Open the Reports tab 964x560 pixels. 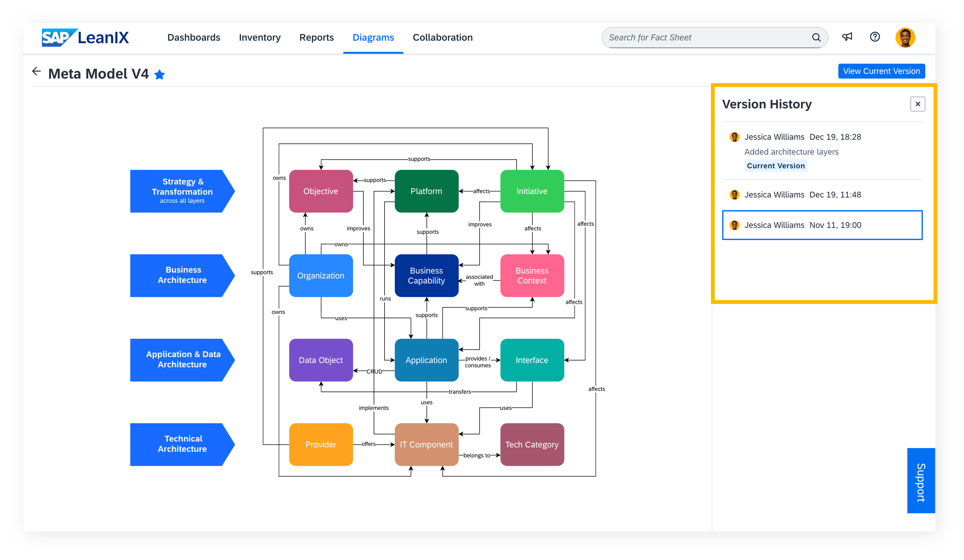point(316,37)
